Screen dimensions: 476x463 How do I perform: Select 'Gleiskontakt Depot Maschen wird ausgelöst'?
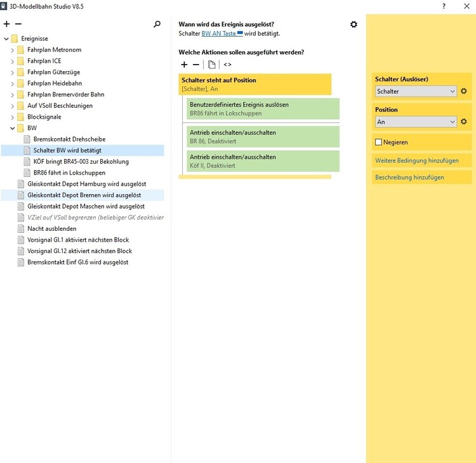click(86, 206)
